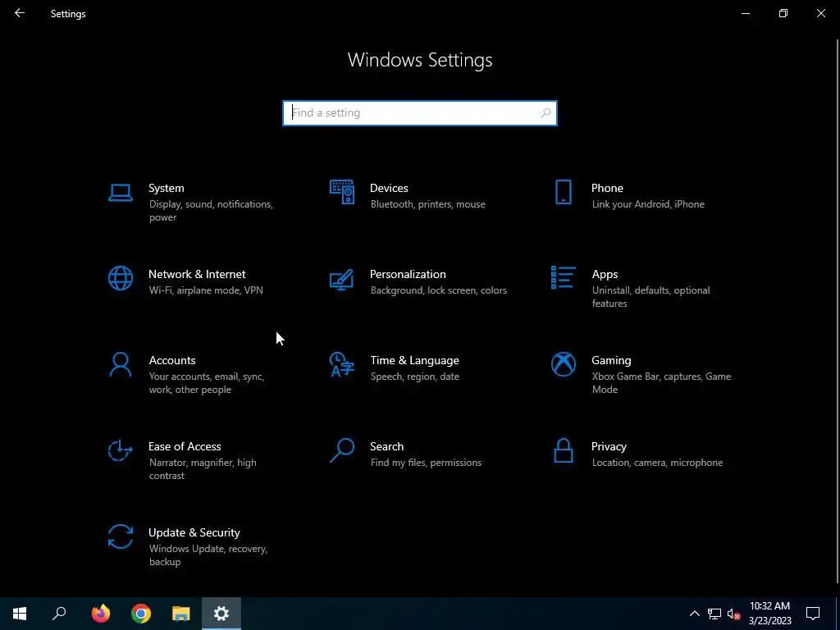Open the Apps list icon

563,277
